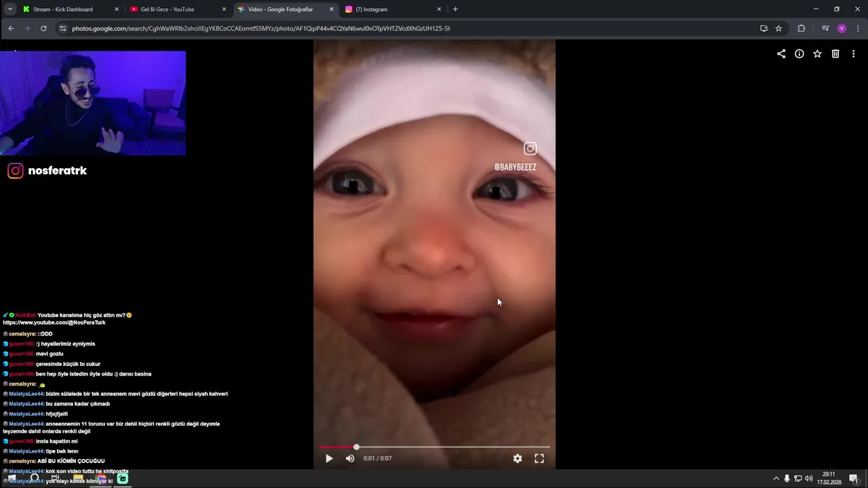Mute the video with the speaker icon

(350, 458)
